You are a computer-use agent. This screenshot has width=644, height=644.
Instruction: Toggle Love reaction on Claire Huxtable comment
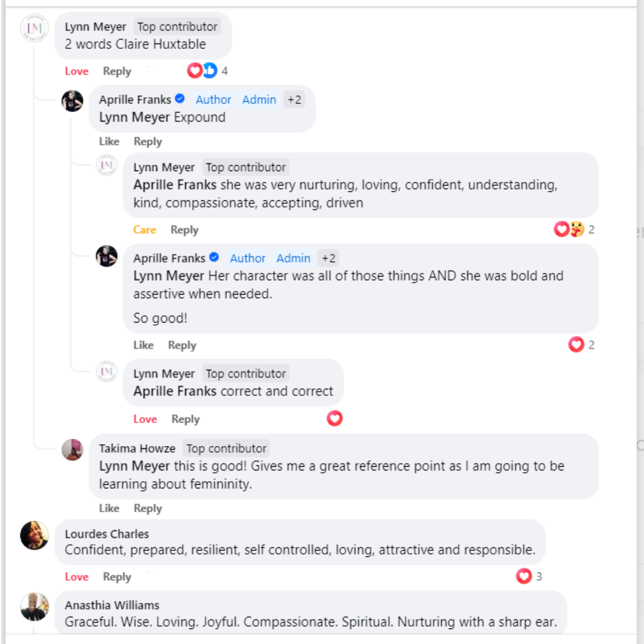[76, 72]
